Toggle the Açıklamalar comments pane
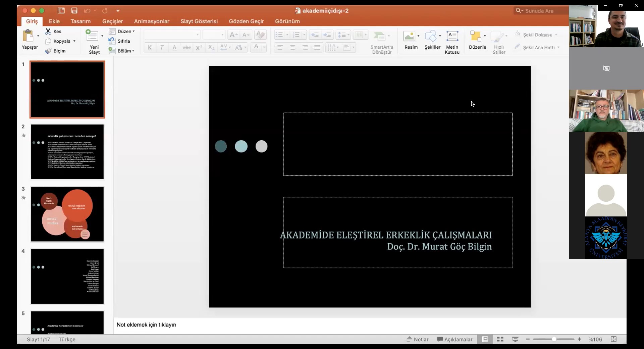This screenshot has width=644, height=349. click(x=455, y=339)
